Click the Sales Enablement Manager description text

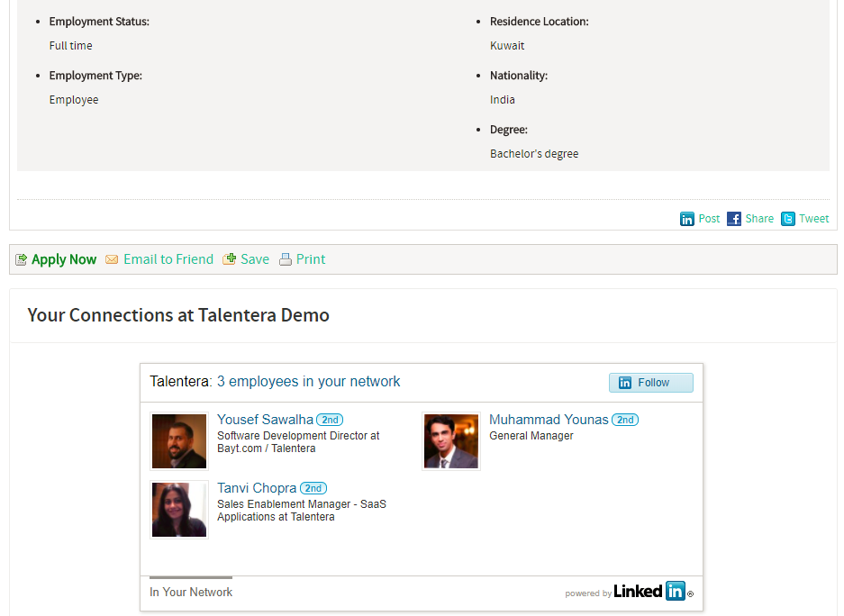point(302,510)
